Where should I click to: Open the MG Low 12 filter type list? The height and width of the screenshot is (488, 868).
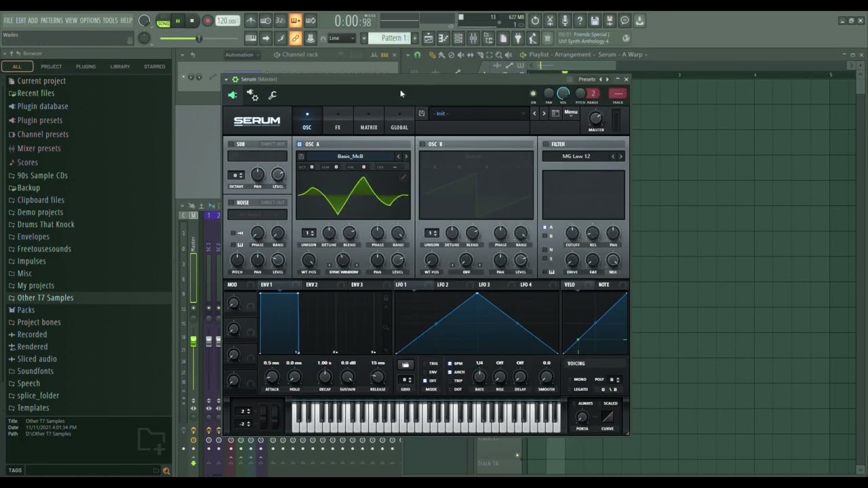576,157
